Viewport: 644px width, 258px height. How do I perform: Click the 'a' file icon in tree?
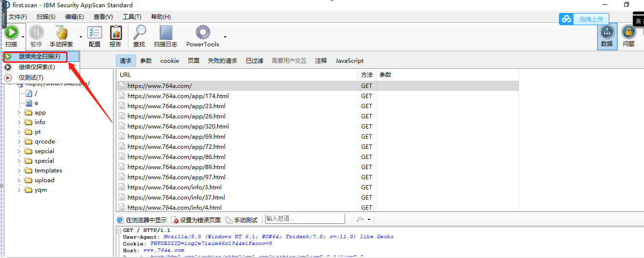coord(28,103)
